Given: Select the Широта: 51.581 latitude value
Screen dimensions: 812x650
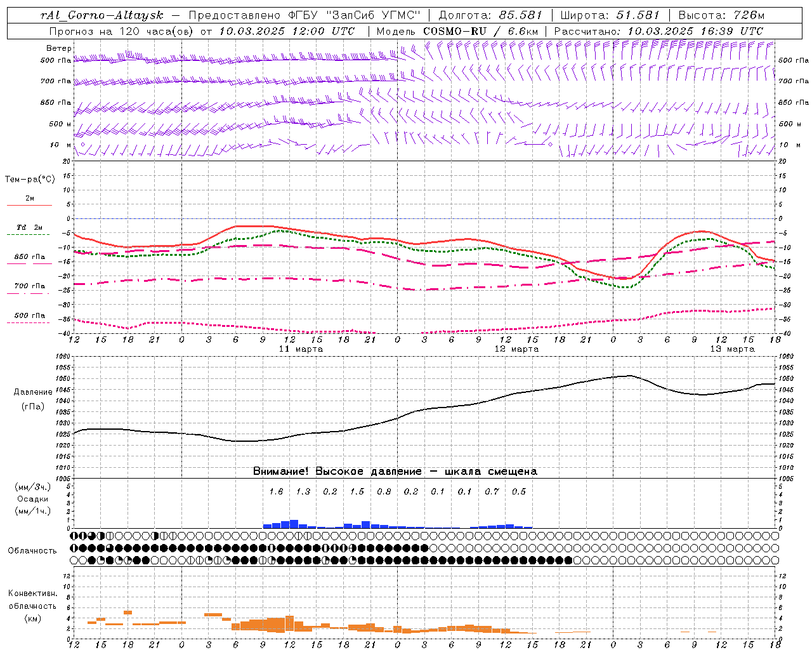Looking at the screenshot, I should pyautogui.click(x=610, y=15).
